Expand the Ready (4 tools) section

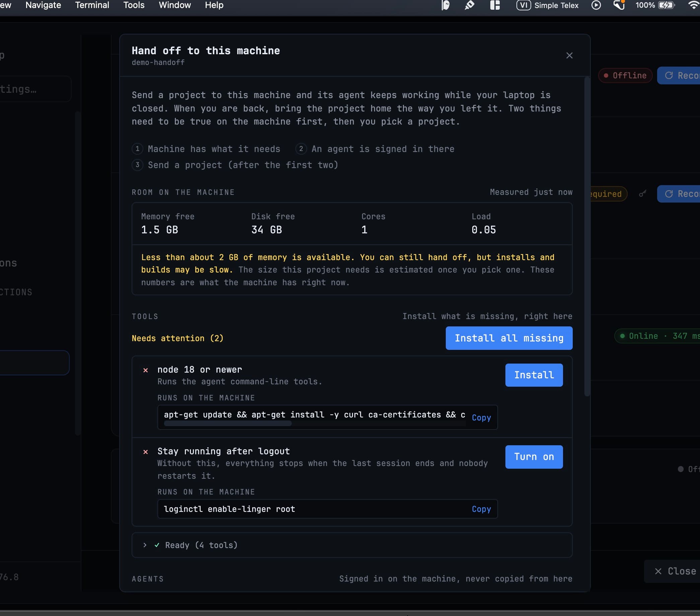[352, 545]
